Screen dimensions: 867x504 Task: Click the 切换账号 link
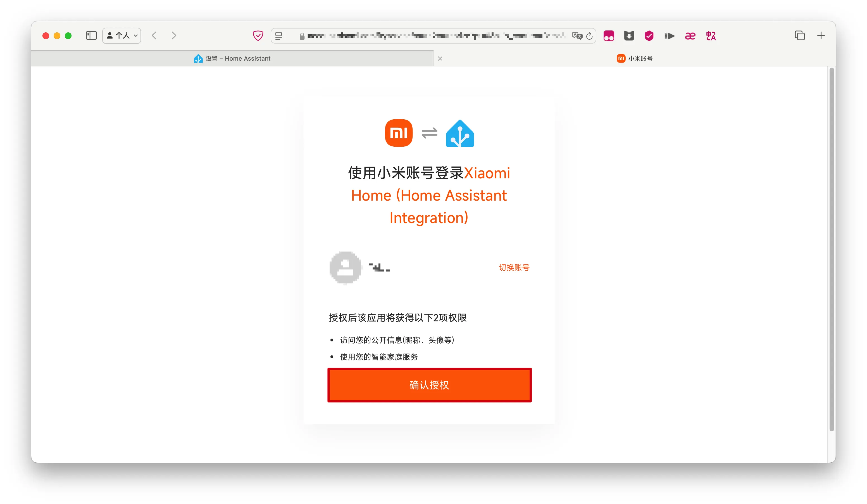(x=514, y=268)
